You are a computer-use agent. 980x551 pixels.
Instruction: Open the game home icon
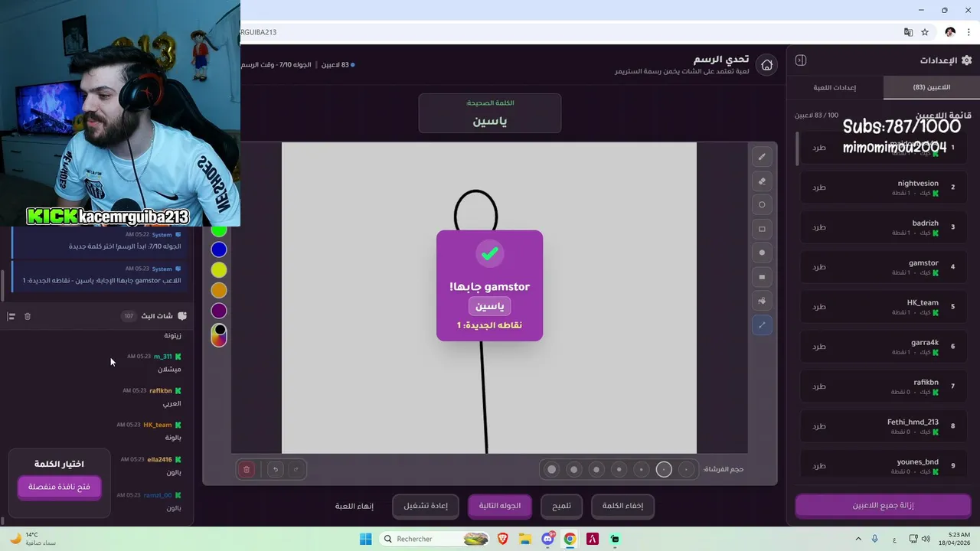766,65
